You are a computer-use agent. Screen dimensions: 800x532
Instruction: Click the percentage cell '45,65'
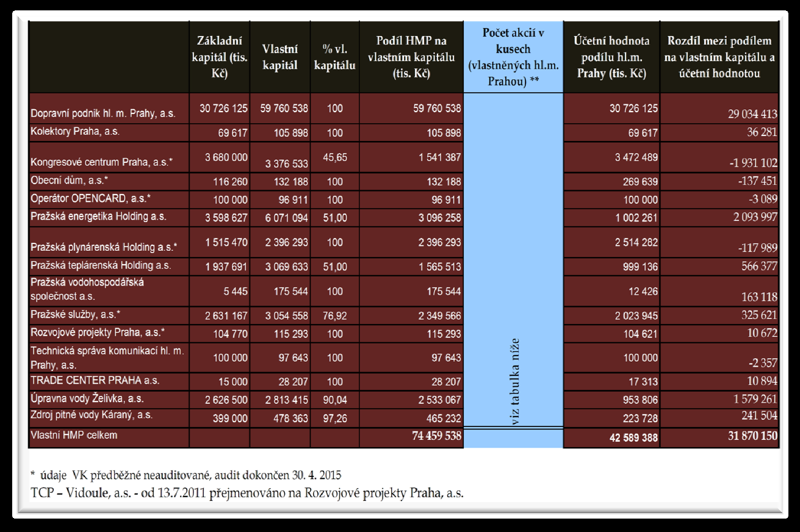pyautogui.click(x=334, y=157)
